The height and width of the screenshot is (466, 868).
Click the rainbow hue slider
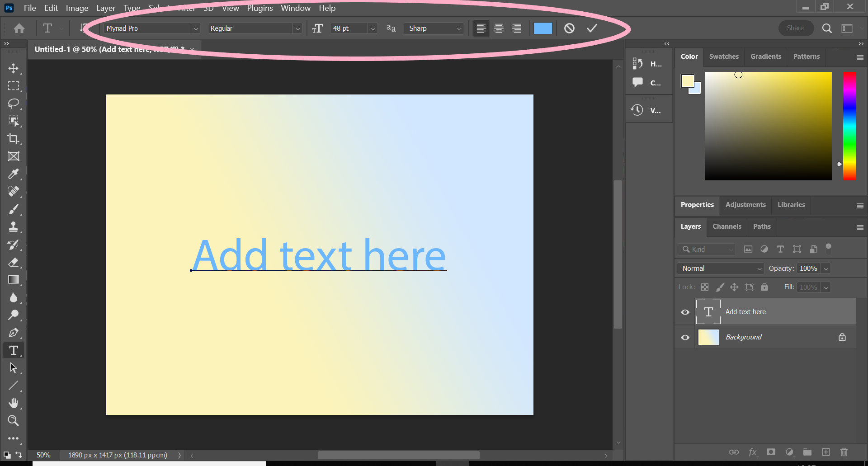coord(849,126)
